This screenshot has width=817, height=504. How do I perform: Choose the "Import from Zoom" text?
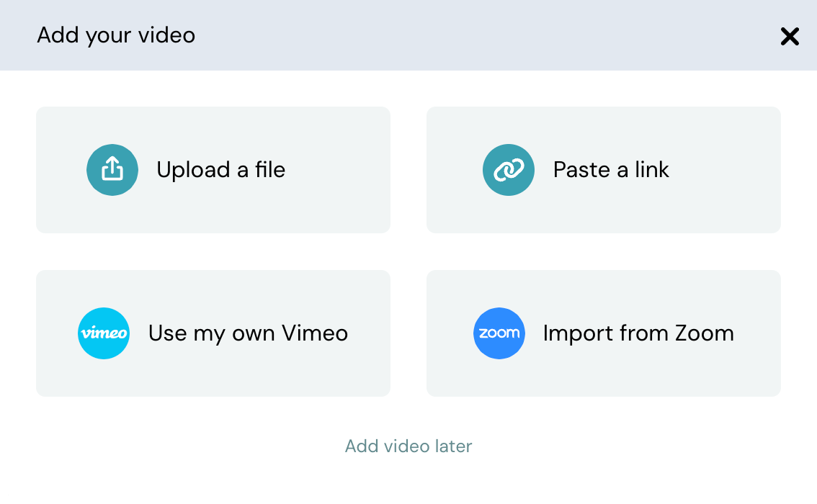point(638,333)
